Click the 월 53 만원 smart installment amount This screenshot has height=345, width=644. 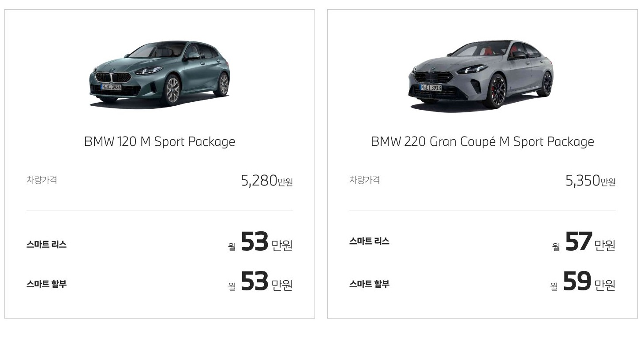coord(260,282)
